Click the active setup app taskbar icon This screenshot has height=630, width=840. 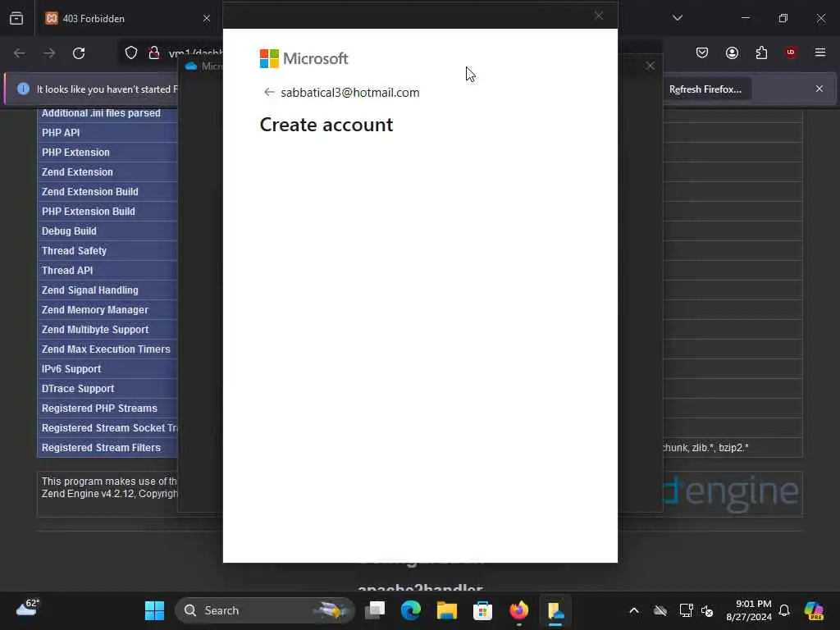[555, 610]
